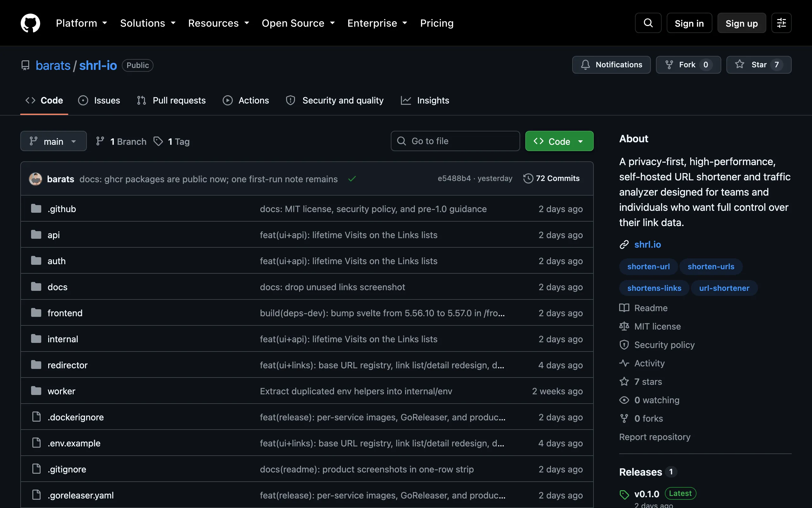Open commit 'docs: drop unused links screenshot'
The width and height of the screenshot is (812, 508).
click(x=332, y=287)
